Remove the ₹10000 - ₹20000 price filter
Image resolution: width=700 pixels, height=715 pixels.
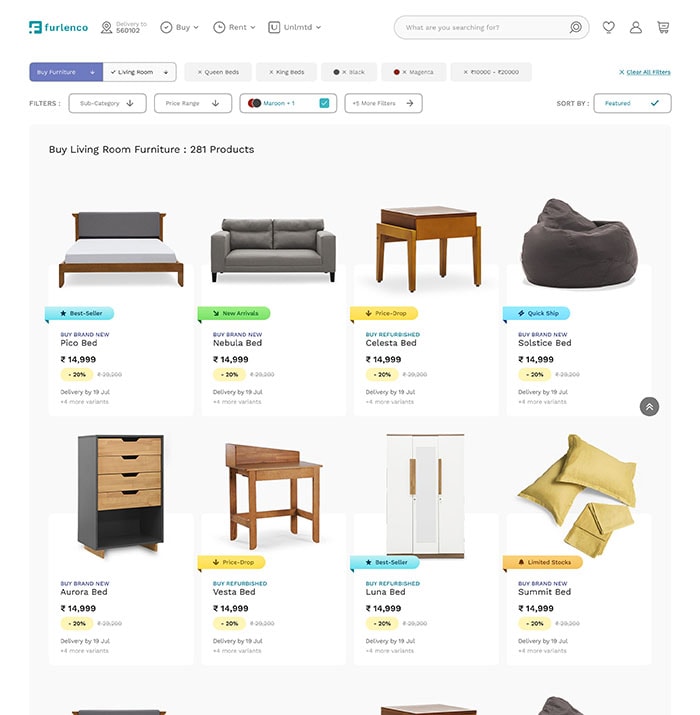click(491, 72)
